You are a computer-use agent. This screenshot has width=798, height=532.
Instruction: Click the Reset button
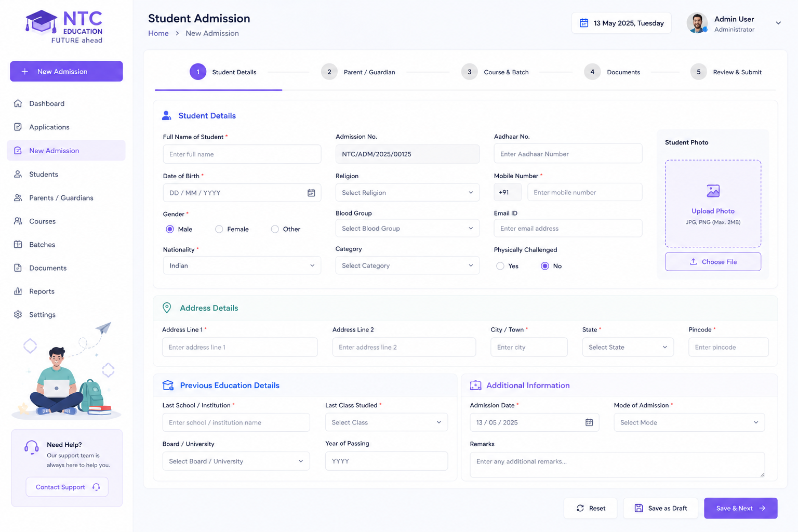pos(591,508)
